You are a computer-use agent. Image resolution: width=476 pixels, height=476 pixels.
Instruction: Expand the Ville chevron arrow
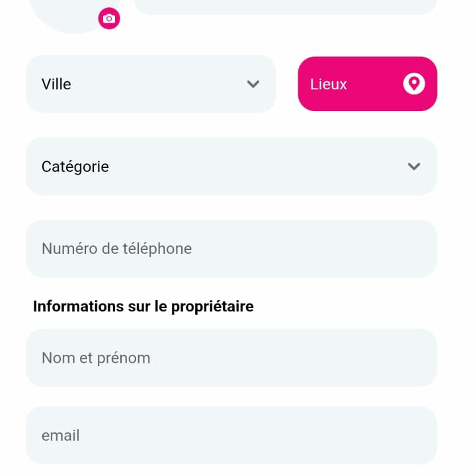click(253, 84)
